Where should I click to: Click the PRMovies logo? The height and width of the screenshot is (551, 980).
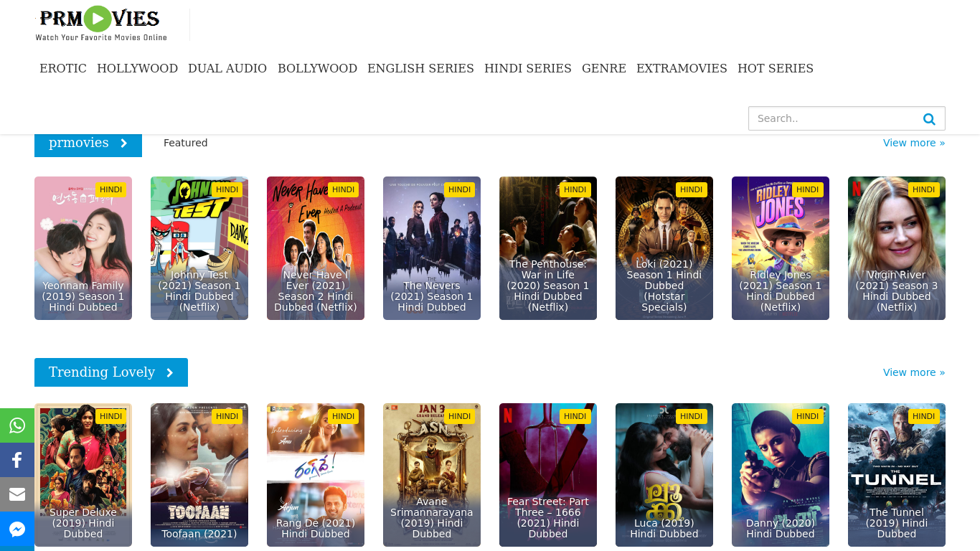[101, 24]
